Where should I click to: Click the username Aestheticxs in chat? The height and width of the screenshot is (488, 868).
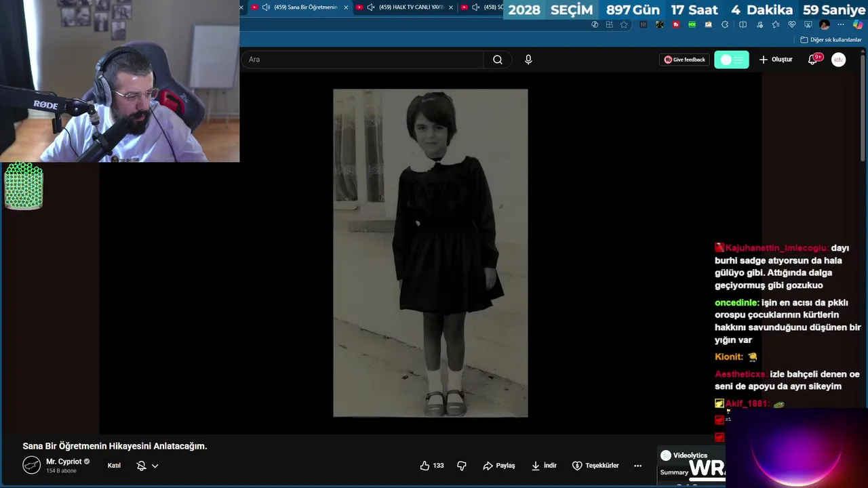741,374
